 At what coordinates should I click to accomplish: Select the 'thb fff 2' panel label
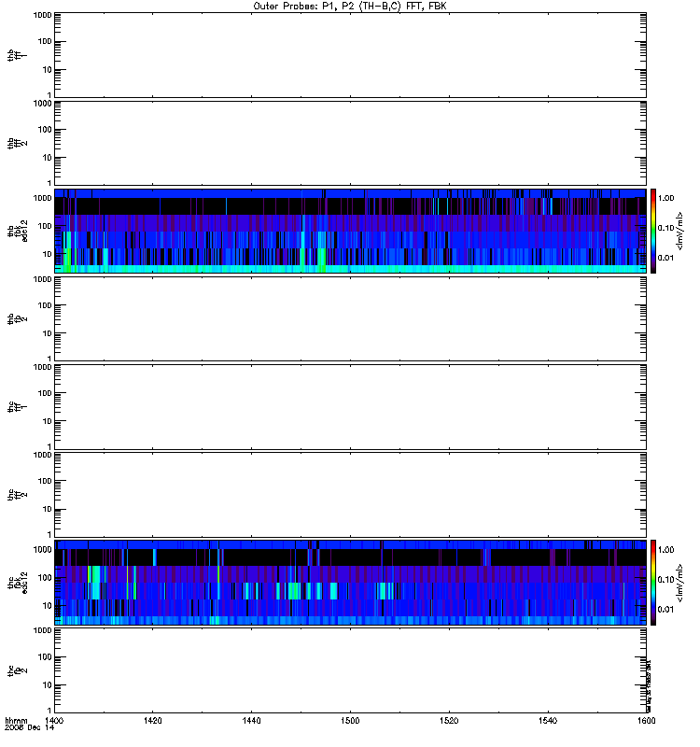pos(17,144)
